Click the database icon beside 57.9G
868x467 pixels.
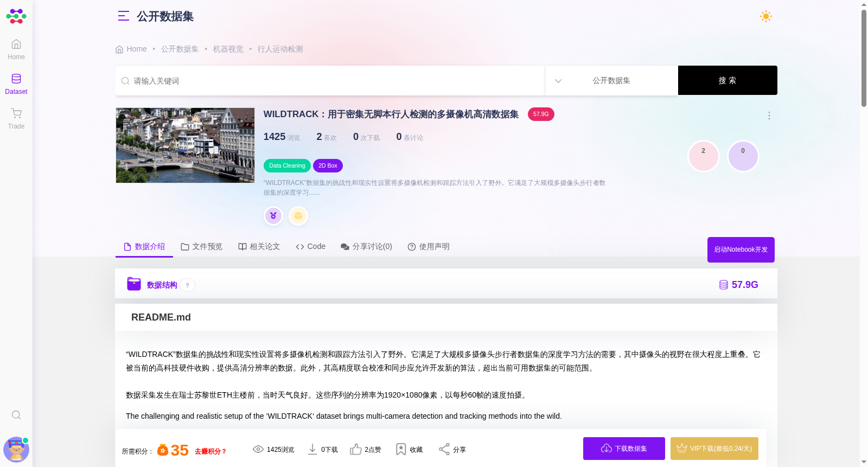(724, 285)
